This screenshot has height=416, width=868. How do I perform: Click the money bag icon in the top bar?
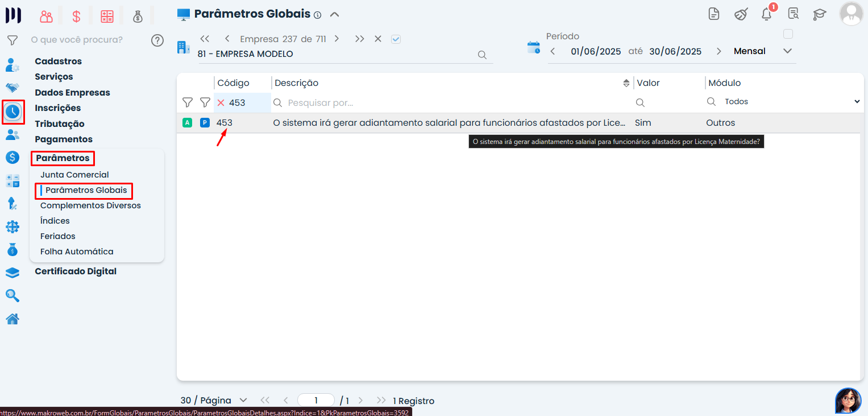(138, 17)
